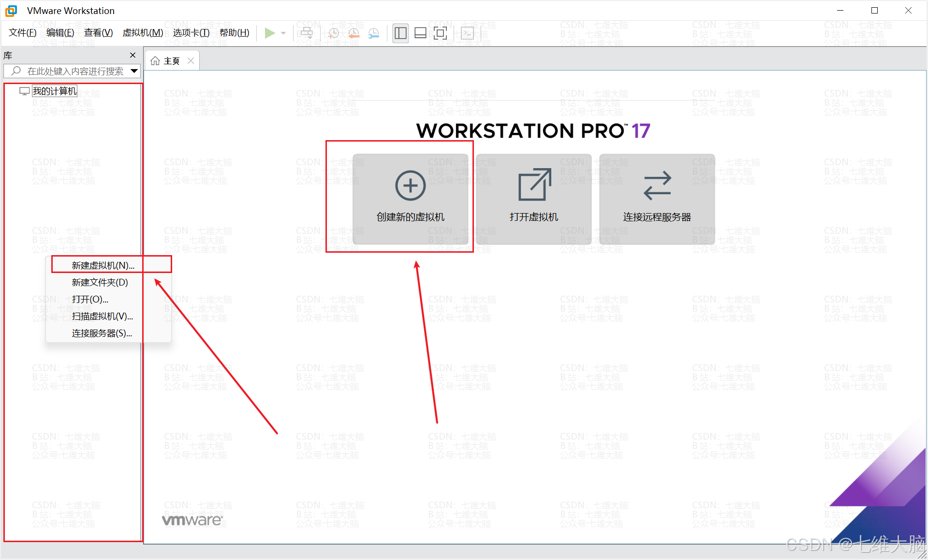Choose 连接服务器(S)... from context menu
Viewport: 928px width, 560px height.
click(108, 333)
